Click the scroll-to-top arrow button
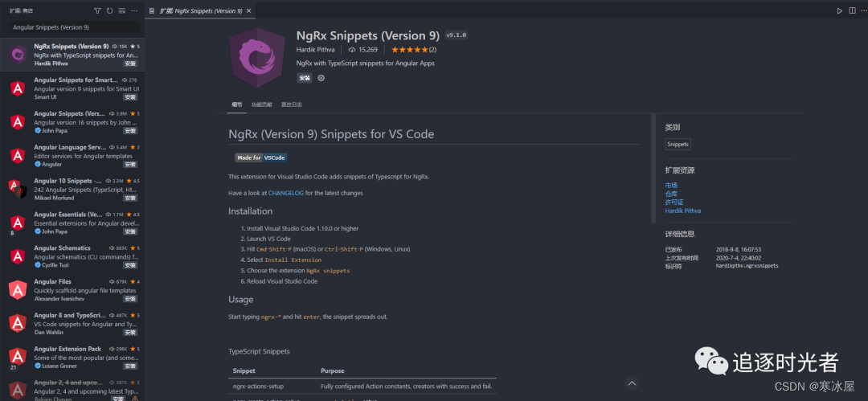Viewport: 868px width, 401px height. tap(633, 383)
